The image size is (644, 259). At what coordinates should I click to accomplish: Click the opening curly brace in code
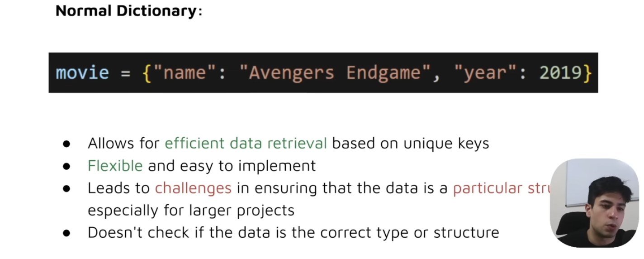tap(147, 73)
